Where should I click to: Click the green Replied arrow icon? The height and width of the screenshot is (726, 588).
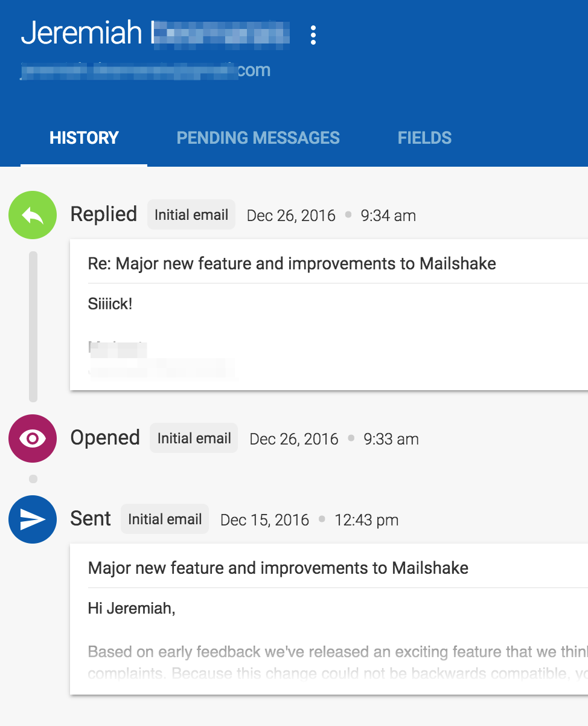tap(33, 215)
